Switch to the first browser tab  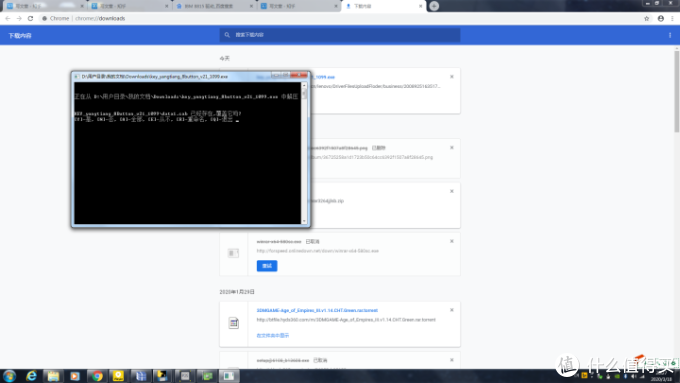click(44, 6)
